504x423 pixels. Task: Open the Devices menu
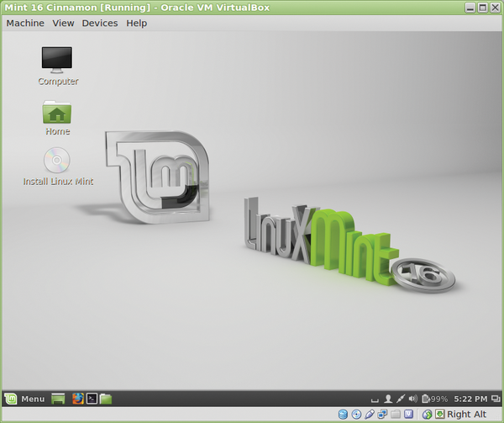point(100,24)
